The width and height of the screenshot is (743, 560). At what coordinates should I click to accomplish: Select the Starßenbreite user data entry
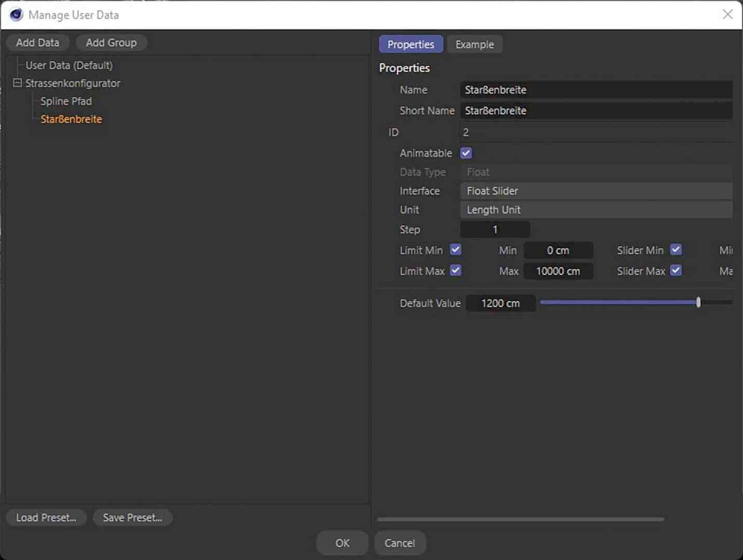tap(71, 119)
